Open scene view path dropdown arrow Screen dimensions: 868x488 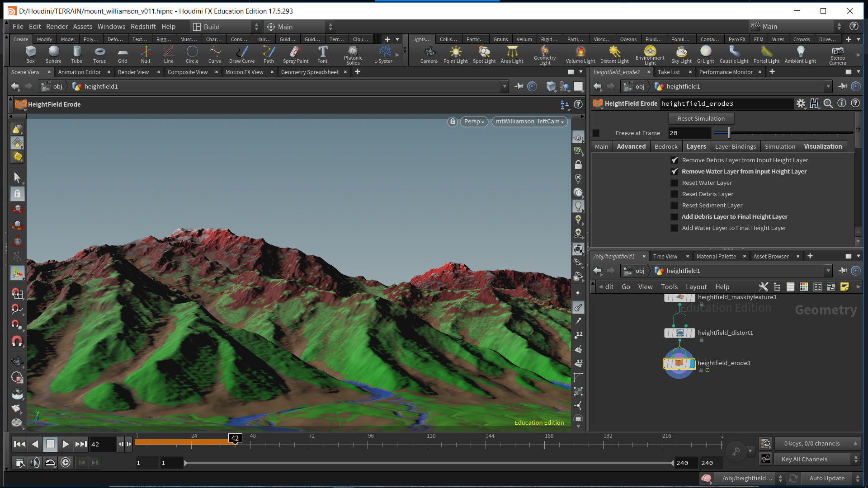pos(505,86)
